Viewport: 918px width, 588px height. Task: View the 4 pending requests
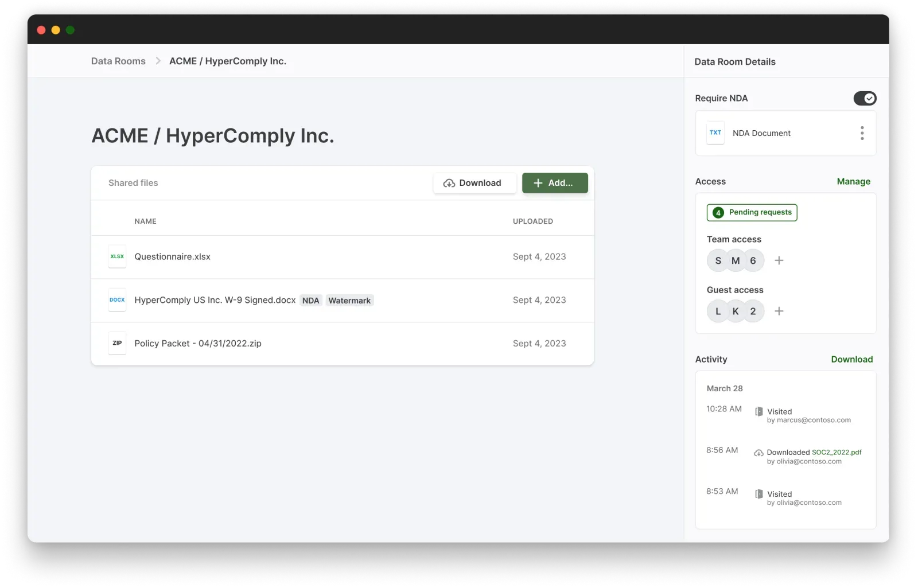[x=752, y=212]
